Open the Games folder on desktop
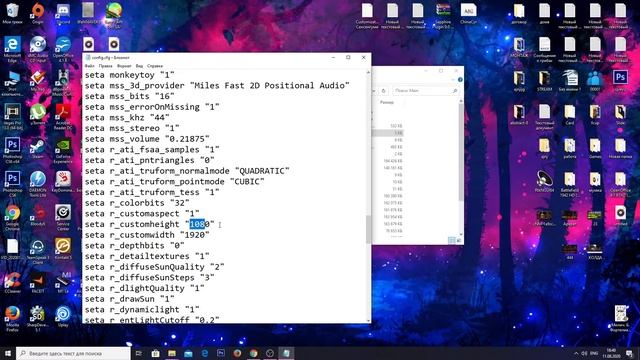Screen dimensions: 640x360 595,148
